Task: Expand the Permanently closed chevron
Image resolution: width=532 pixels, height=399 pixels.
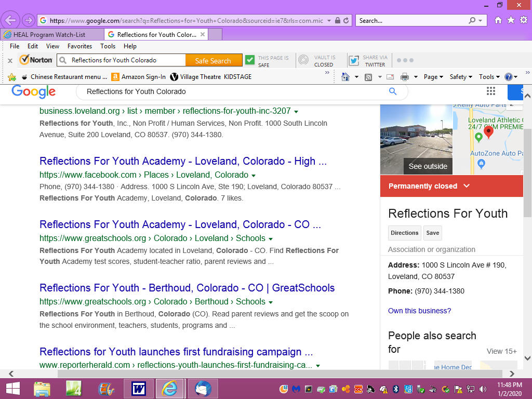Action: pos(467,186)
